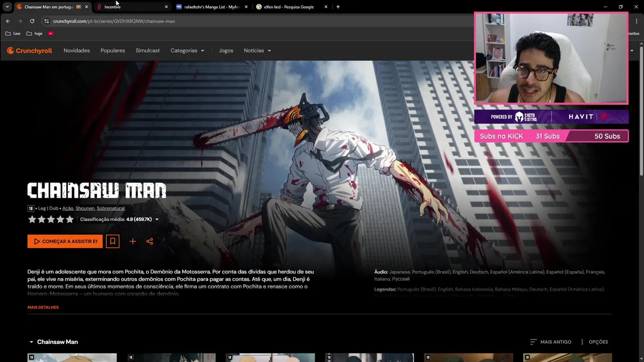
Task: Click the Ação genre link
Action: [68, 208]
